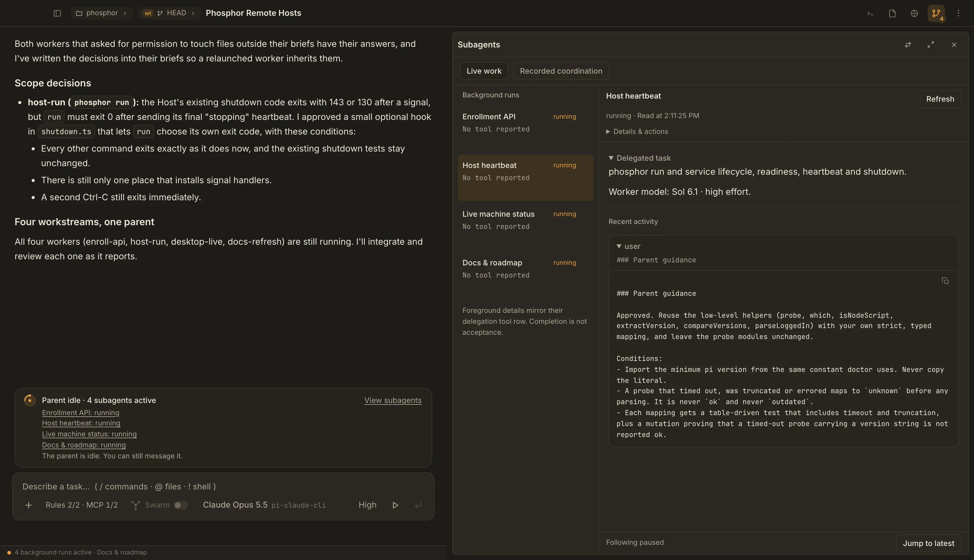974x560 pixels.
Task: Open the Claude Opus 5.5 model selector
Action: tap(264, 505)
